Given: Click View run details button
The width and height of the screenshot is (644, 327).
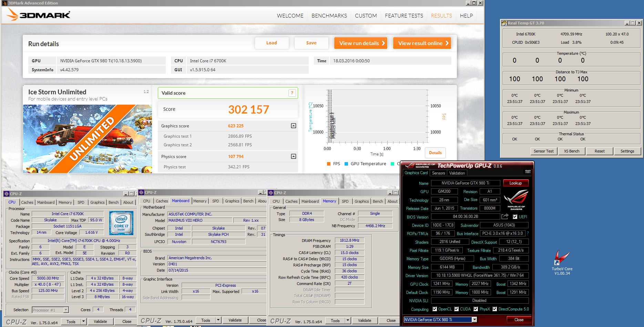Looking at the screenshot, I should coord(361,43).
